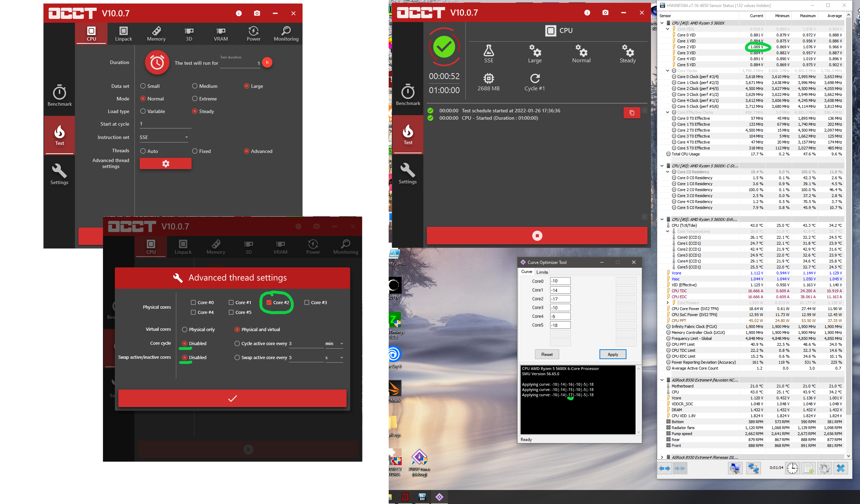Select Medium data set option

[x=195, y=86]
